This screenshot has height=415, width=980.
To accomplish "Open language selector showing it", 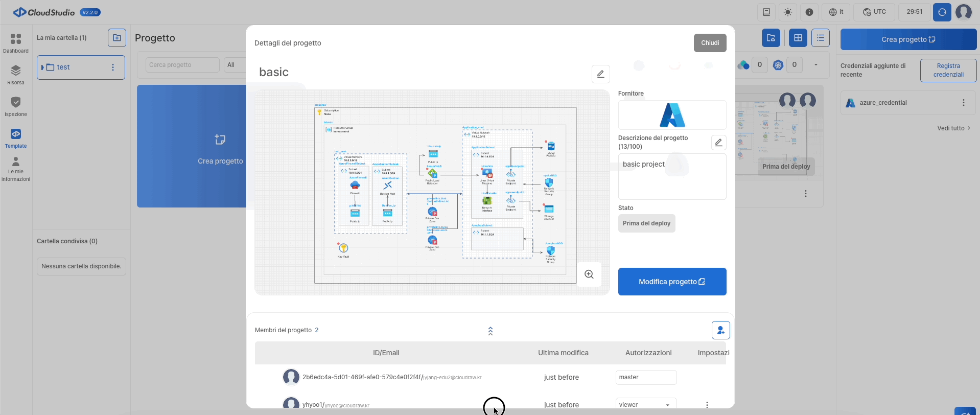I will point(836,12).
